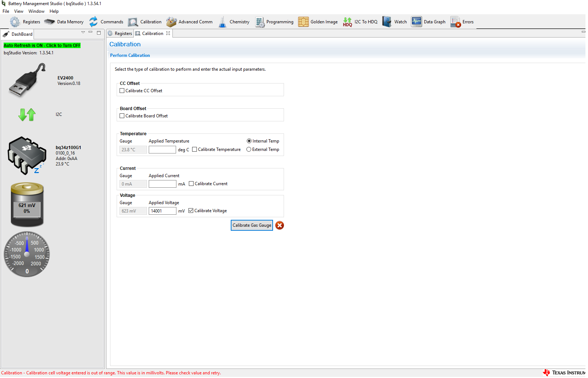The height and width of the screenshot is (378, 588).
Task: Launch the Advanced Comm toolbox icon
Action: [171, 22]
